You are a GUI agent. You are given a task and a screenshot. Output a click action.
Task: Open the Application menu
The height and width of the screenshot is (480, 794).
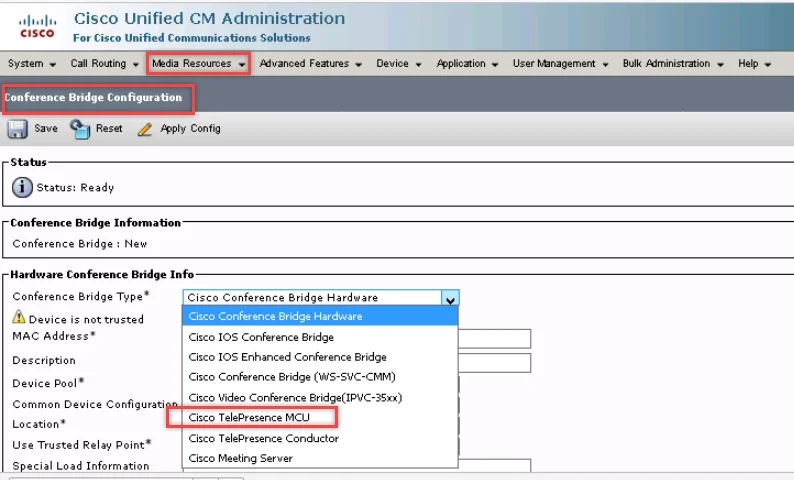pos(467,63)
